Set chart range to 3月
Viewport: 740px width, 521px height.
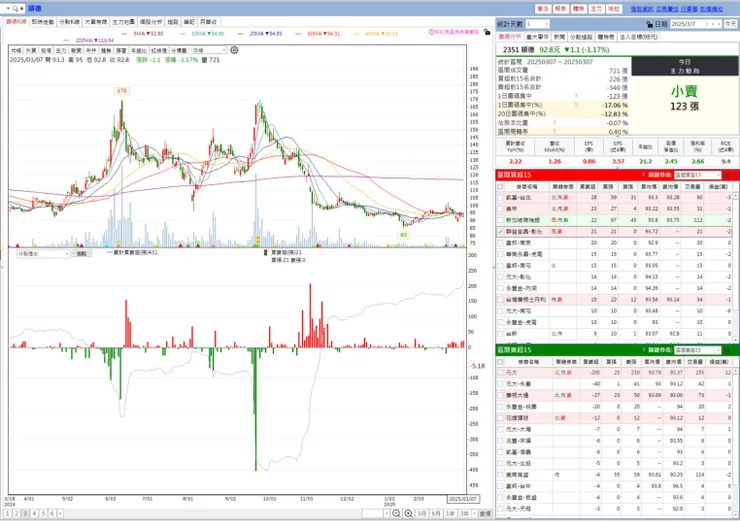pos(422,513)
